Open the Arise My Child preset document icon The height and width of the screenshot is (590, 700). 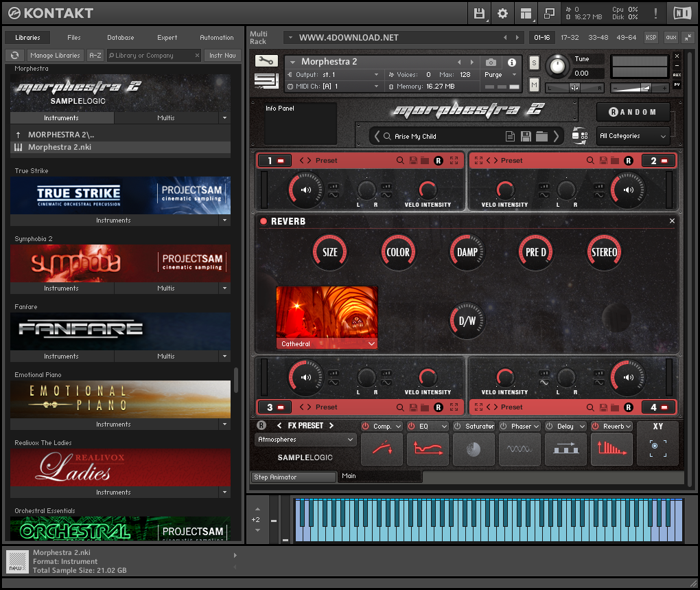pyautogui.click(x=511, y=136)
